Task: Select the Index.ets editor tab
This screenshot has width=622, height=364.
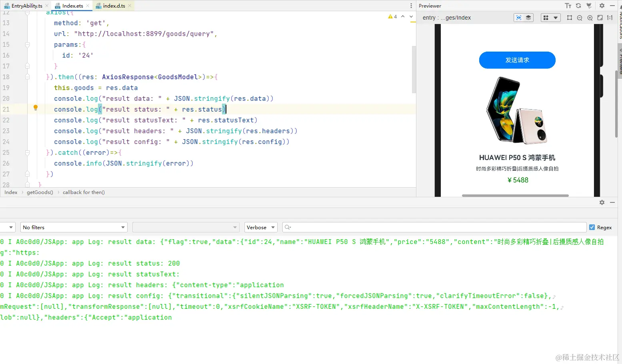Action: pyautogui.click(x=72, y=6)
